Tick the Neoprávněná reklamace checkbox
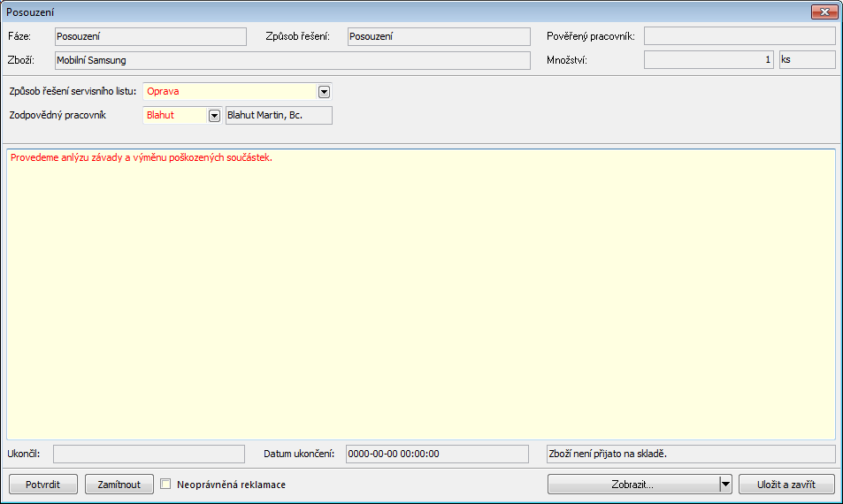Screen dimensions: 843x504 click(x=165, y=485)
